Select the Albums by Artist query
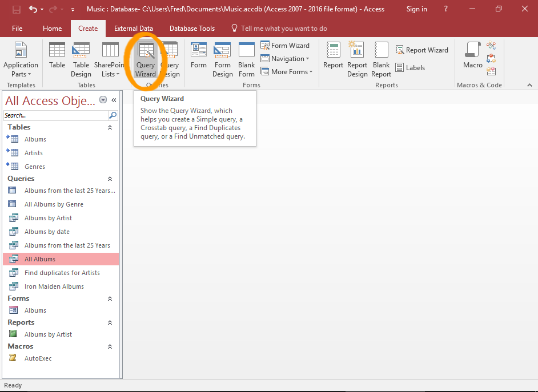The width and height of the screenshot is (538, 392). click(x=61, y=218)
